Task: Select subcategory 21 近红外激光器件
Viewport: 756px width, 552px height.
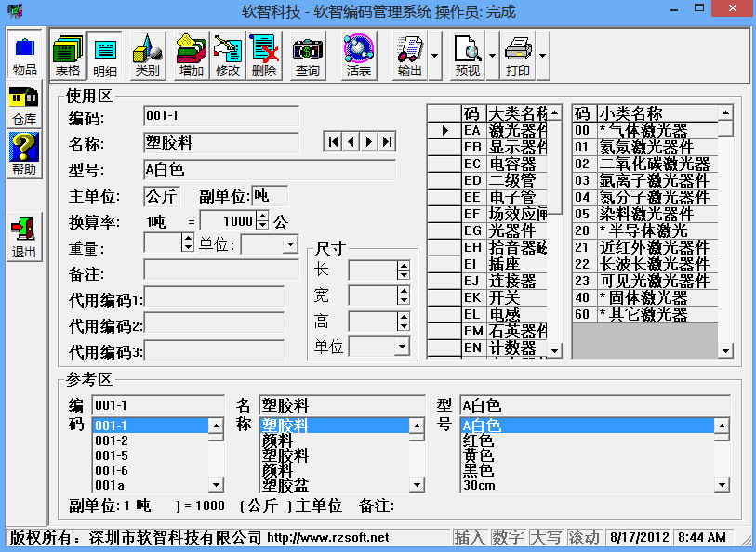Action: point(645,247)
